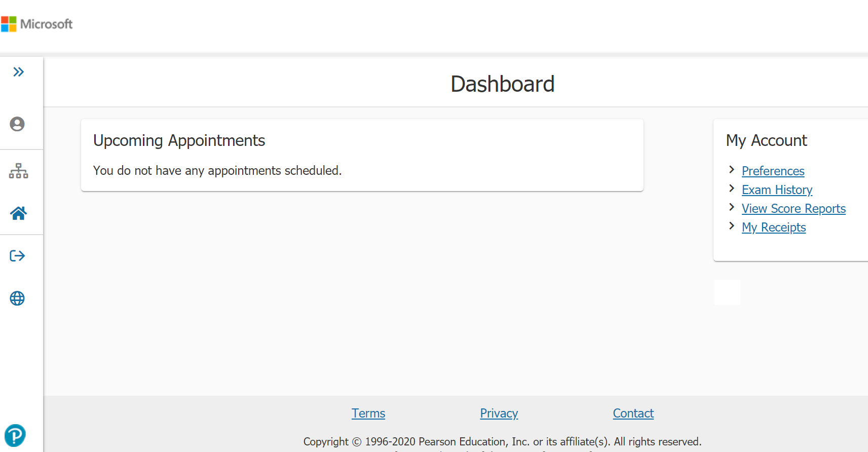Open the Exam History link
Screen dimensions: 868x452
777,190
